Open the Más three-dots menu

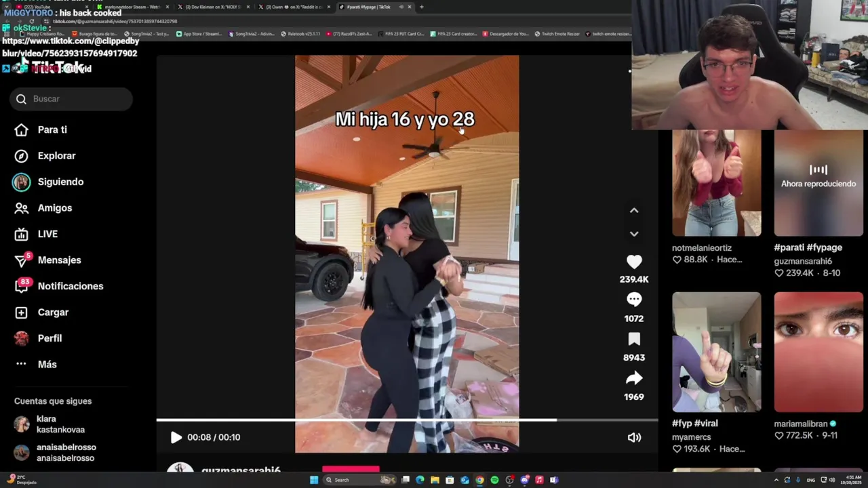(36, 364)
